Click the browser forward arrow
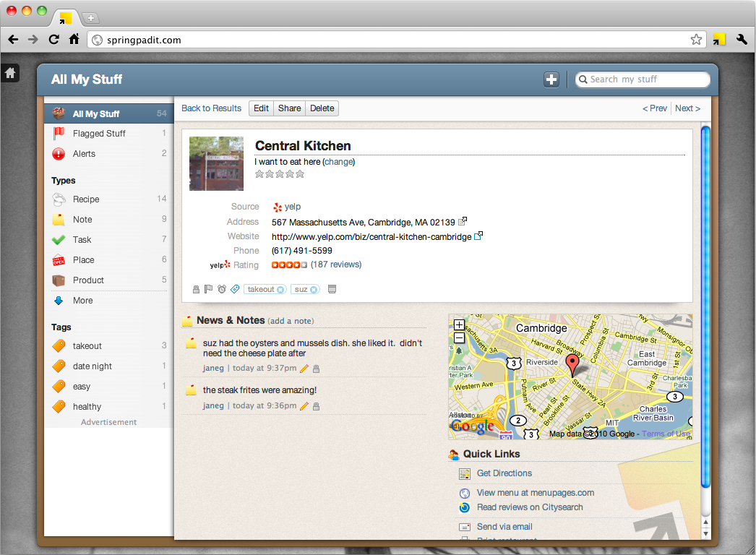756x555 pixels. point(33,40)
